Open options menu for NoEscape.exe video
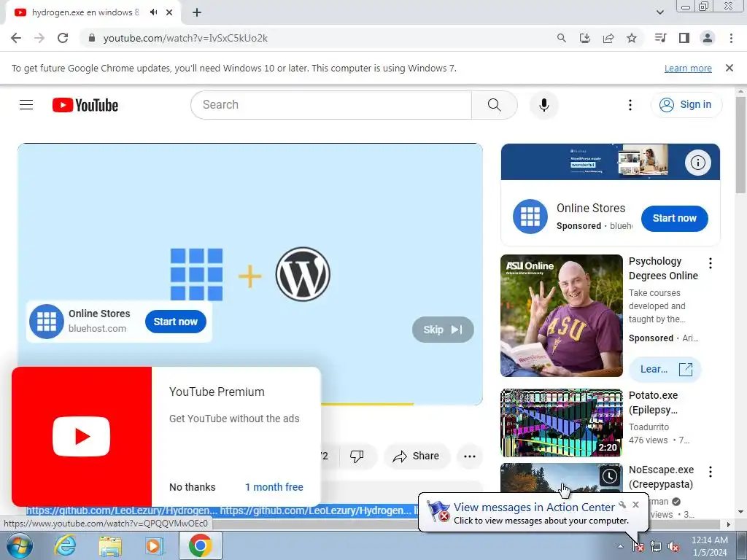 tap(711, 472)
